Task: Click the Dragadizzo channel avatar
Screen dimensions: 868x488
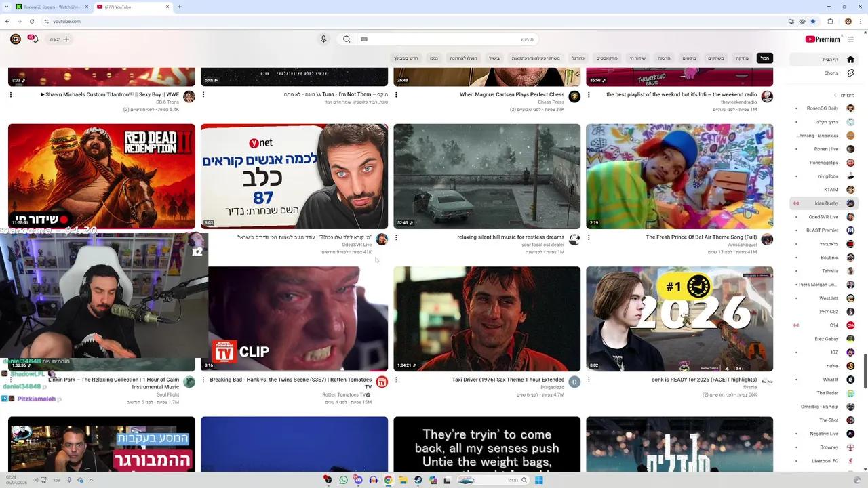Action: [574, 382]
